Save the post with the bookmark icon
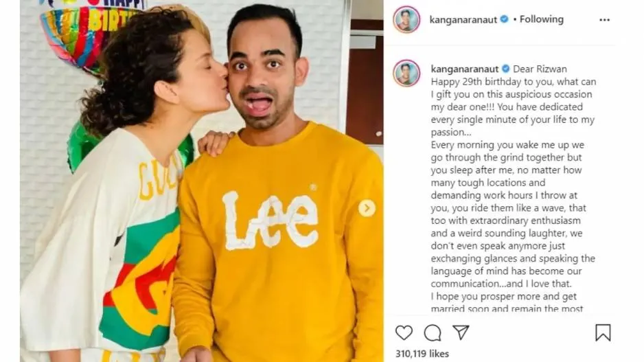Viewport: 644px width, 362px height. (603, 332)
